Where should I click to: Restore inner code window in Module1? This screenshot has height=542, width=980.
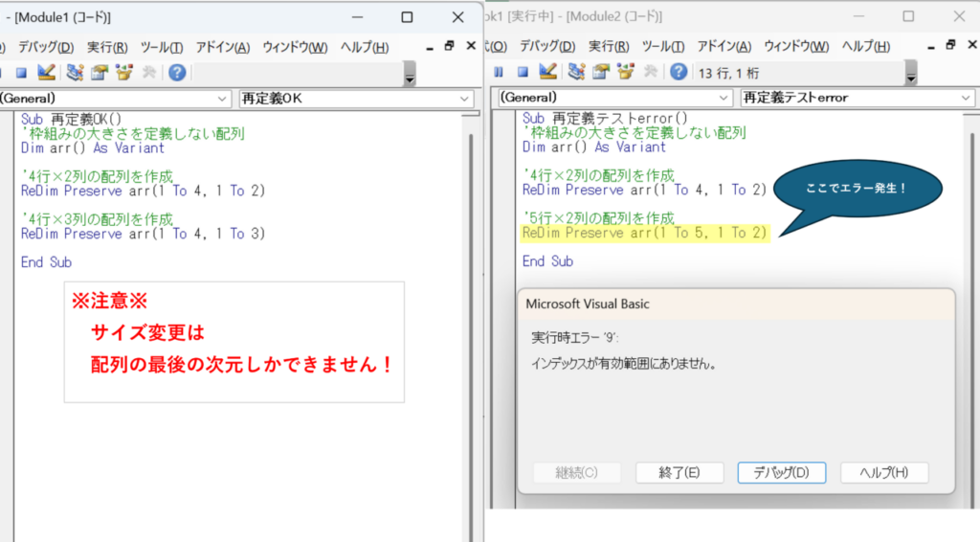click(x=450, y=46)
